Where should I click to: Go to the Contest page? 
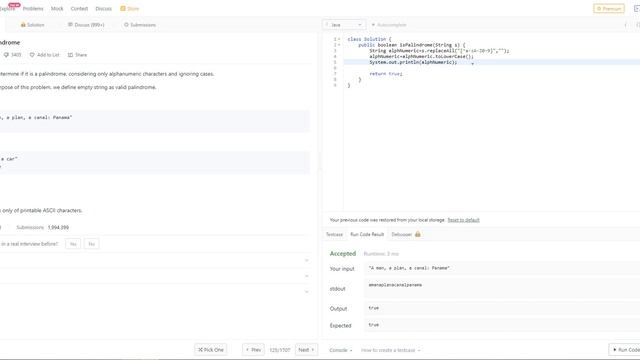pyautogui.click(x=79, y=9)
